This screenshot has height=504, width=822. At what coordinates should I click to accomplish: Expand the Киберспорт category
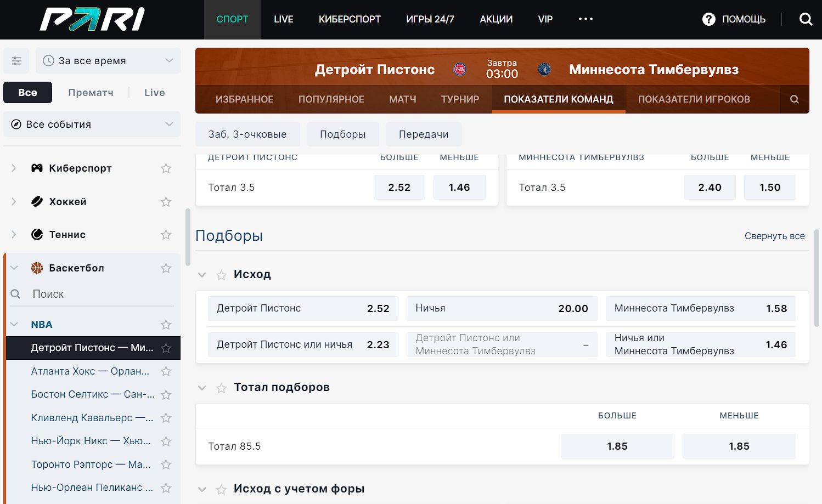point(14,168)
